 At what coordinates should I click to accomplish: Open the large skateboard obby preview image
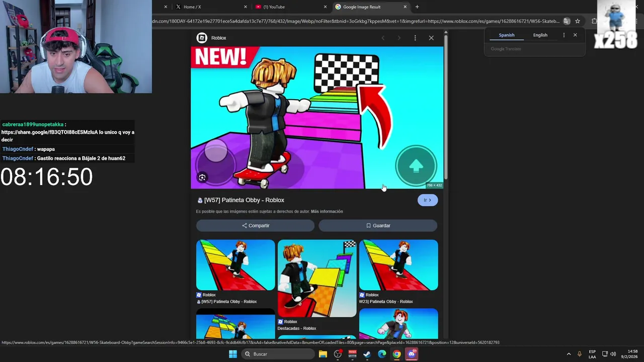point(317,118)
